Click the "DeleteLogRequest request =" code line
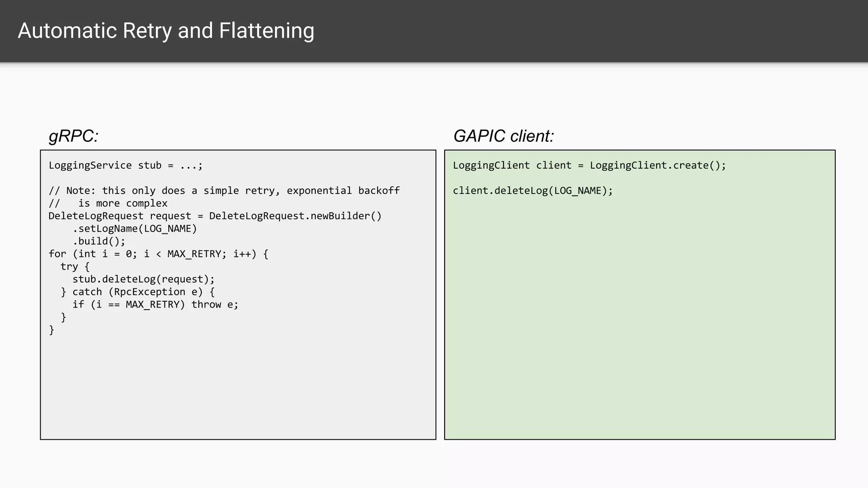 coord(215,216)
